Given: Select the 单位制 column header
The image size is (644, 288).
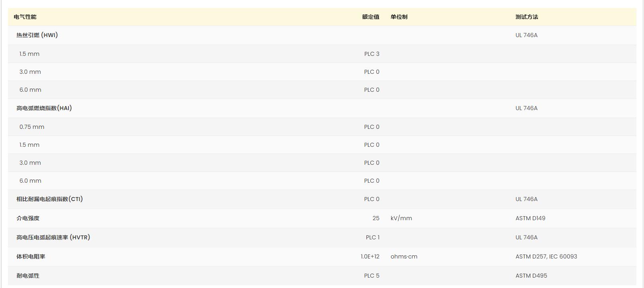Looking at the screenshot, I should tap(399, 17).
